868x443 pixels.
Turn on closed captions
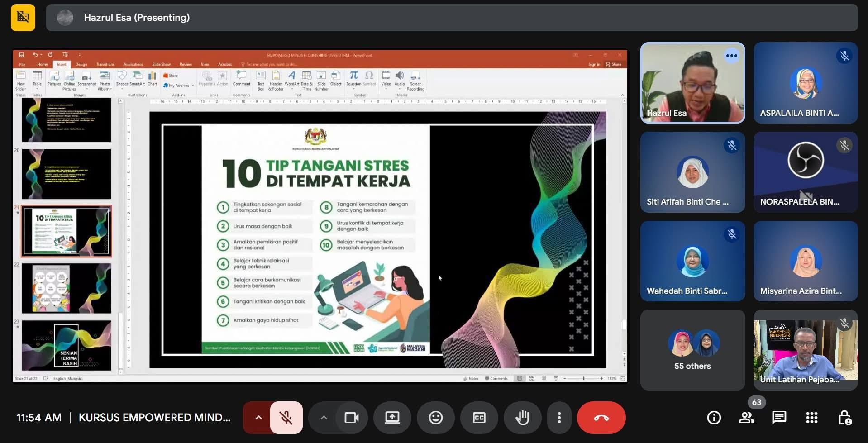[x=479, y=418]
